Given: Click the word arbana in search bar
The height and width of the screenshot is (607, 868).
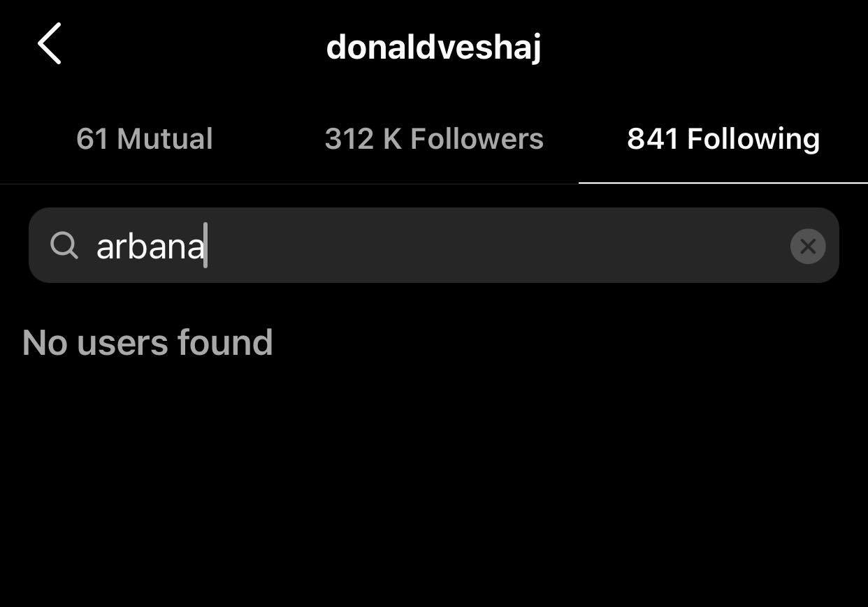Looking at the screenshot, I should coord(150,246).
